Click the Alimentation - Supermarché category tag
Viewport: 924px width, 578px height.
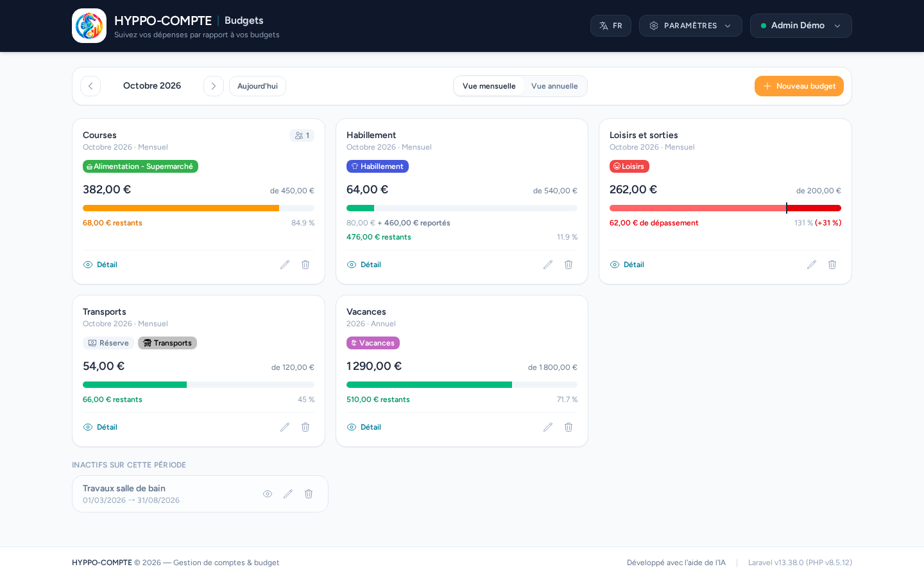tap(141, 166)
